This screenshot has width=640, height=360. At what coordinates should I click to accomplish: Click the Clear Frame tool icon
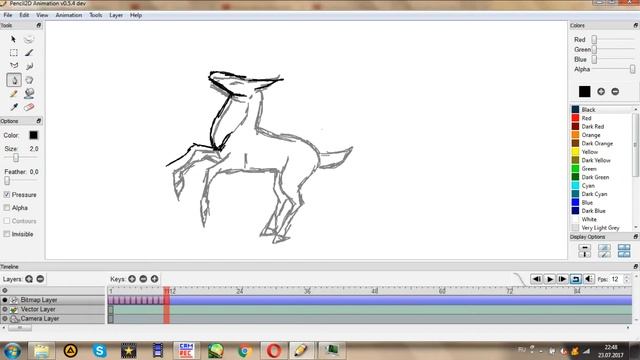click(29, 39)
